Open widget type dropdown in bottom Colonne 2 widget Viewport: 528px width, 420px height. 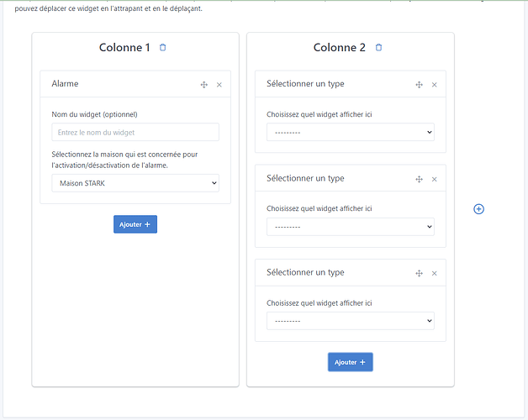[350, 321]
